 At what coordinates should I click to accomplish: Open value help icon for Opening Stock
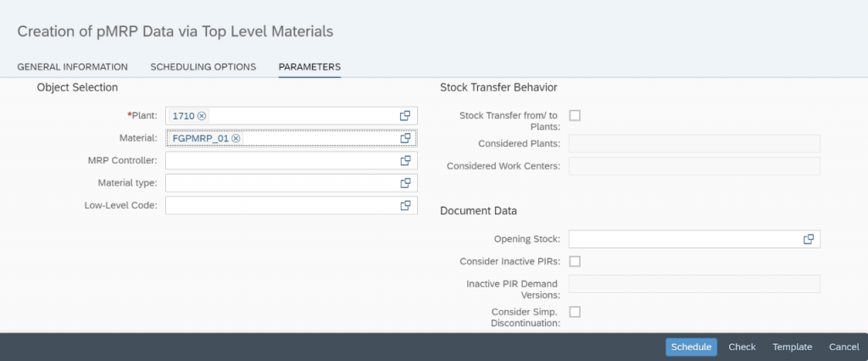808,239
